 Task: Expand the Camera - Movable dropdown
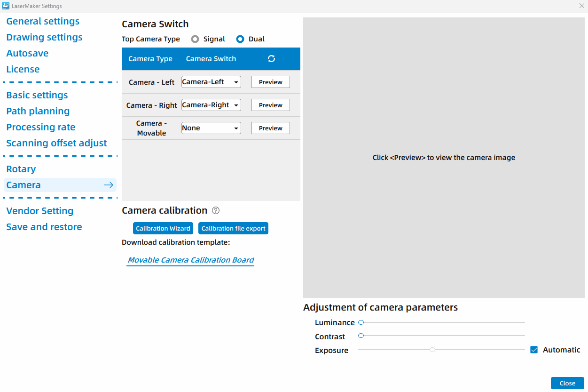(x=211, y=128)
